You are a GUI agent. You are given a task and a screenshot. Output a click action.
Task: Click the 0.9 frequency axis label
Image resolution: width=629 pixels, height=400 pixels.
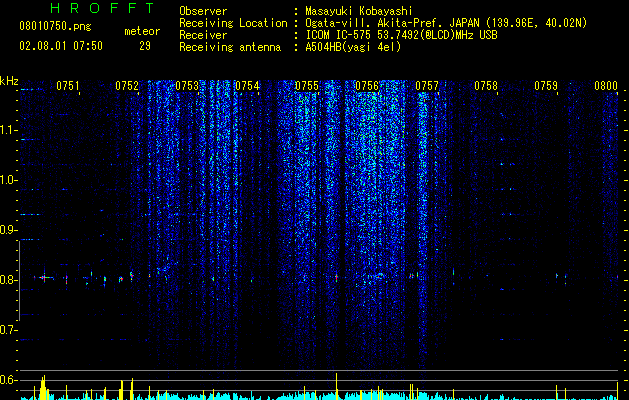[x=8, y=230]
